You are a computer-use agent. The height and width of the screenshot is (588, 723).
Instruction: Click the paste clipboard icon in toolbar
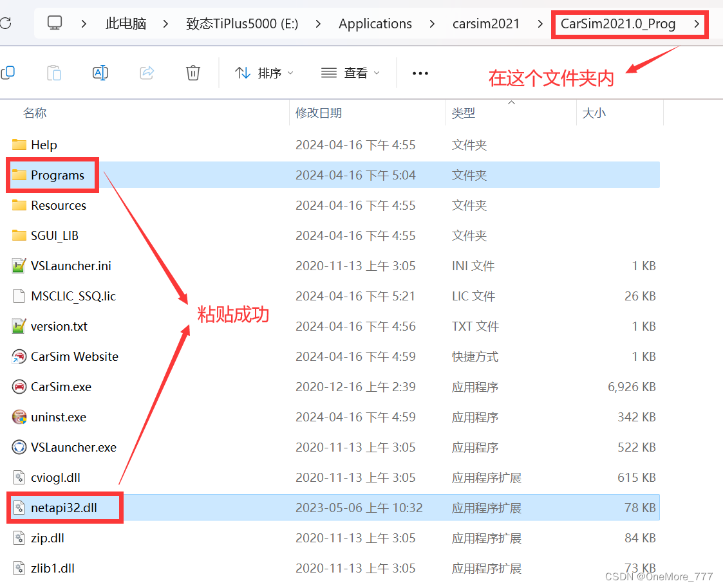(54, 73)
